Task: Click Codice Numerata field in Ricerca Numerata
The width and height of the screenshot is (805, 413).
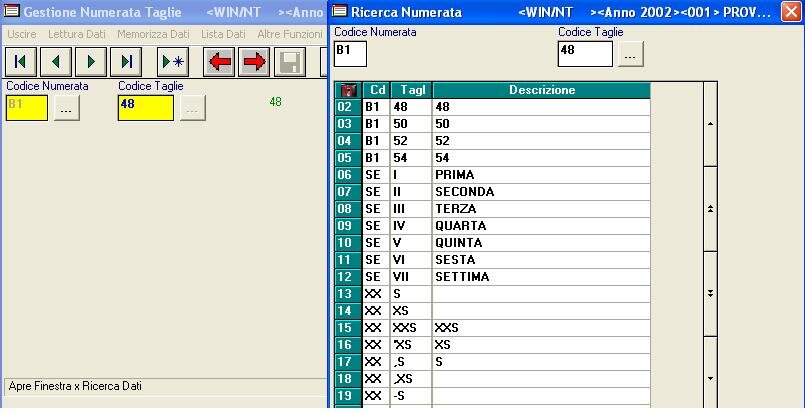Action: [350, 54]
